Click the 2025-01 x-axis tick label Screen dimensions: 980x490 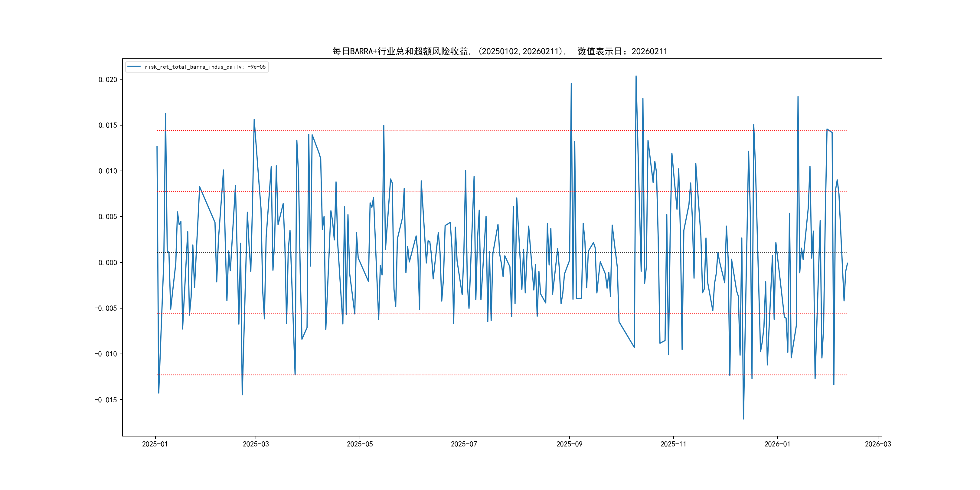pos(155,444)
